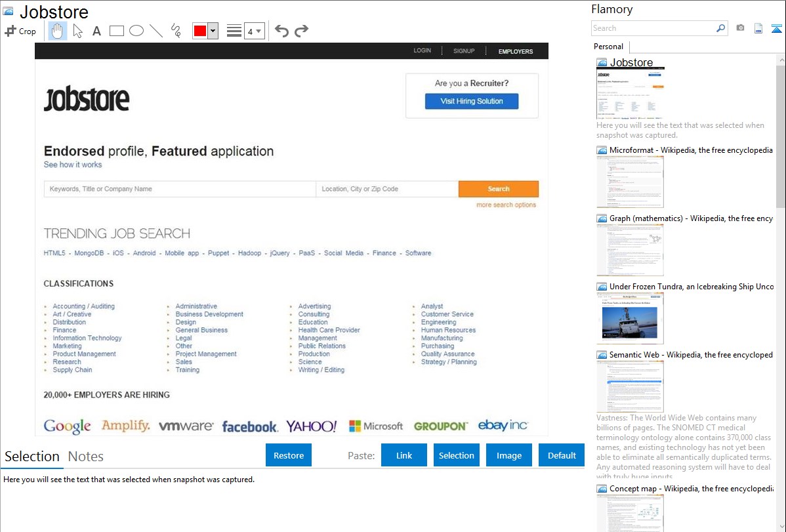The image size is (786, 532).
Task: Open the line width dropdown showing 4
Action: coord(255,31)
